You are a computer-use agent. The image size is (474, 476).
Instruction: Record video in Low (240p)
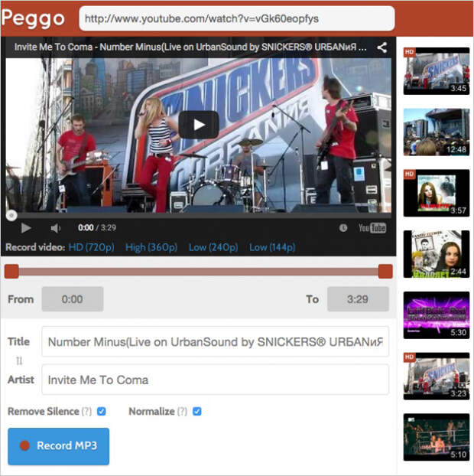point(213,247)
